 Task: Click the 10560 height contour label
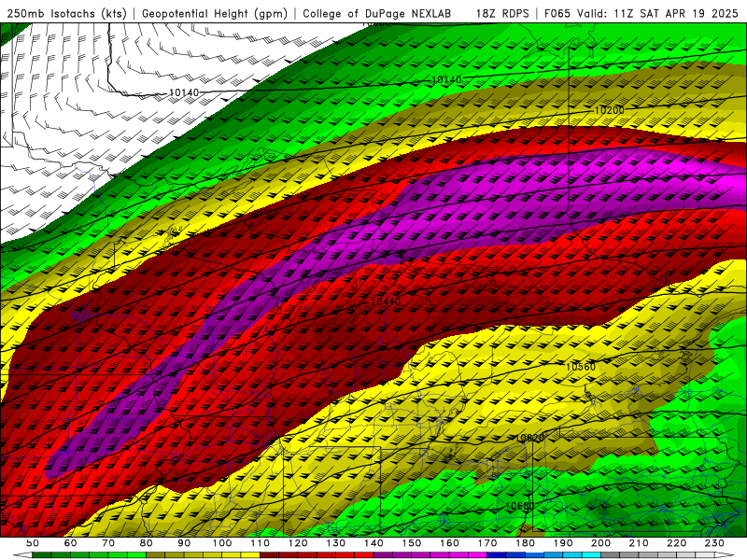(580, 367)
